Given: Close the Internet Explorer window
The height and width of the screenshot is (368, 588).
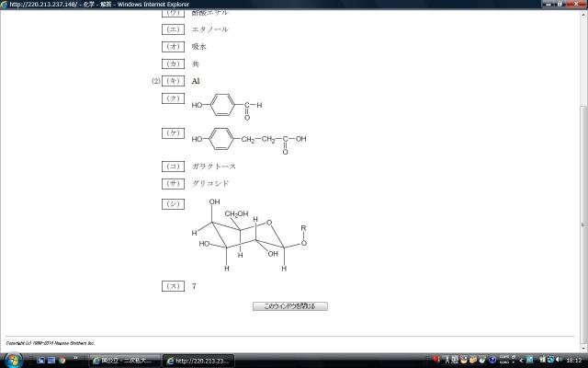Looking at the screenshot, I should [x=577, y=4].
